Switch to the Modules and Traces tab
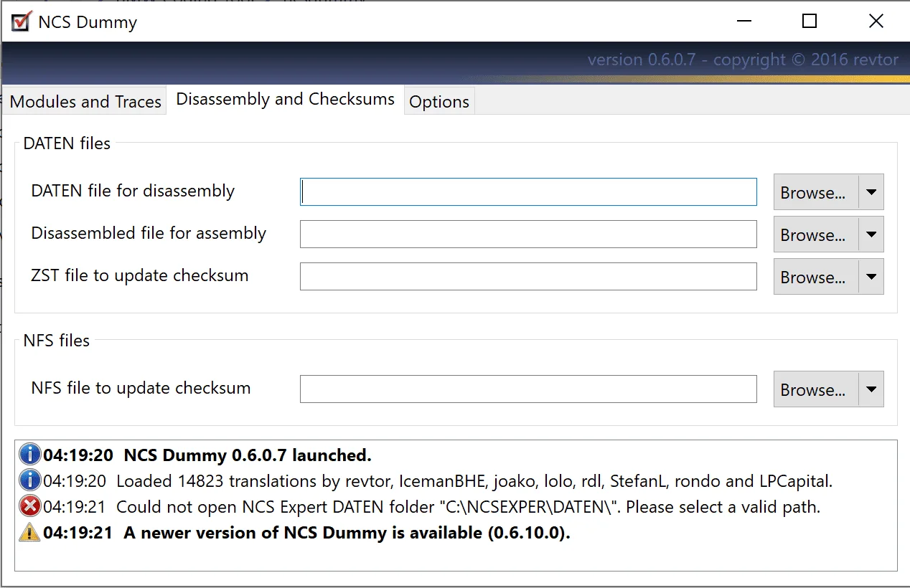The image size is (910, 588). tap(85, 101)
